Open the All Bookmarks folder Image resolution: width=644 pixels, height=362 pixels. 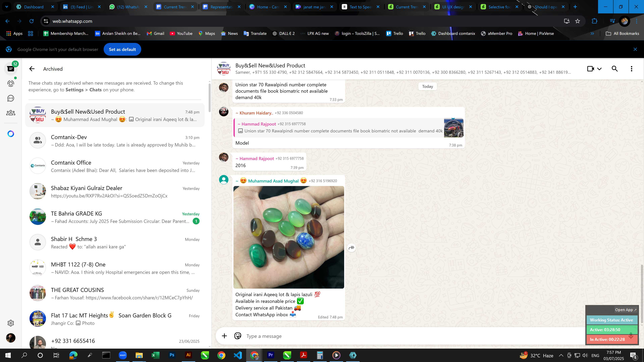click(x=623, y=34)
